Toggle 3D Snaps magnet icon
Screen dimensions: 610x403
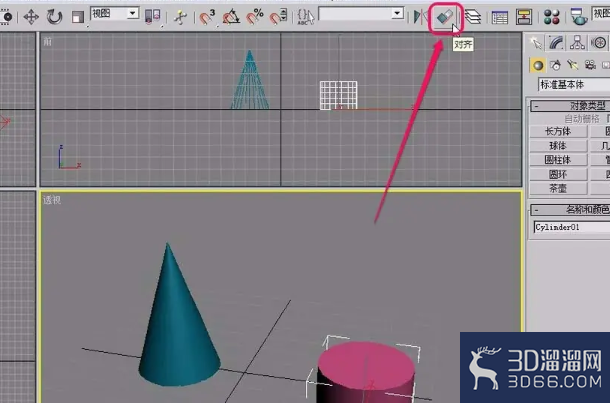(207, 17)
